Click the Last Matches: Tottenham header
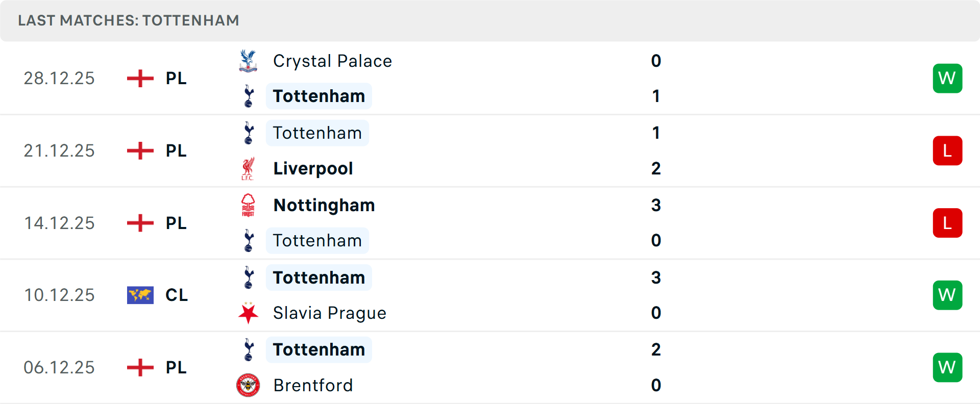 [129, 20]
